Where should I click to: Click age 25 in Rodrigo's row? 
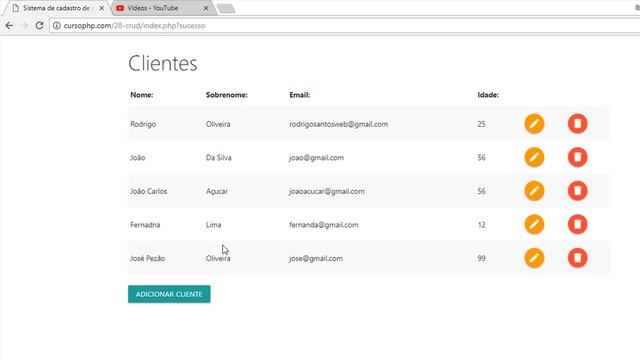481,124
